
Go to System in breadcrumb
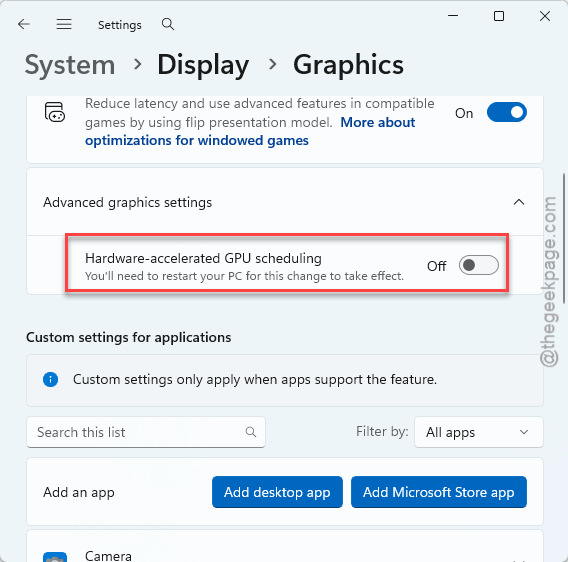(x=70, y=65)
